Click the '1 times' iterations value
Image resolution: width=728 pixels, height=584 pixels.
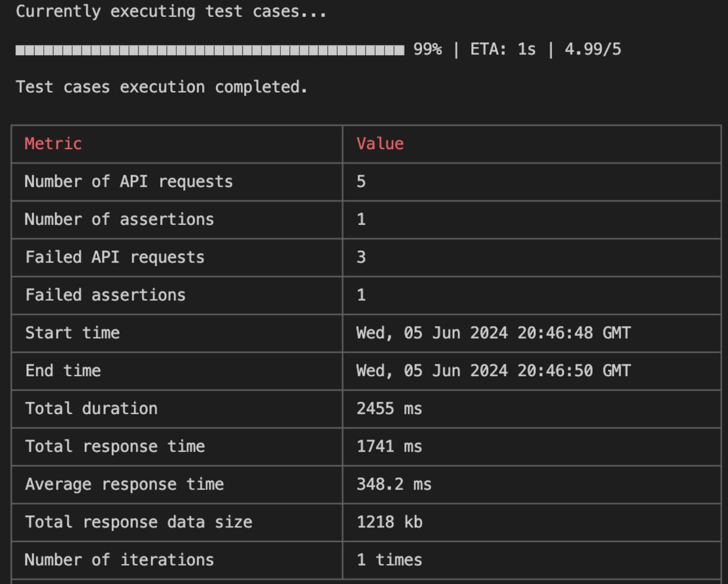click(389, 560)
